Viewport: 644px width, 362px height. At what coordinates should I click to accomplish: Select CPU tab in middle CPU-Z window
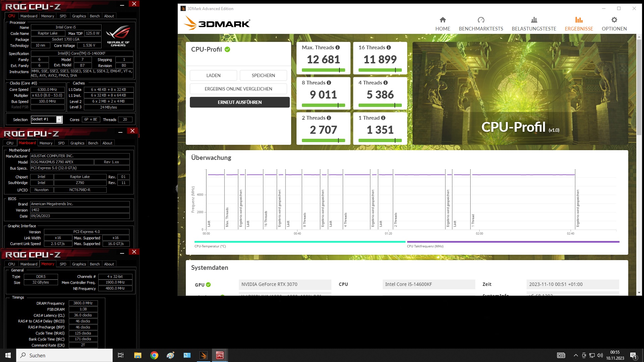10,143
